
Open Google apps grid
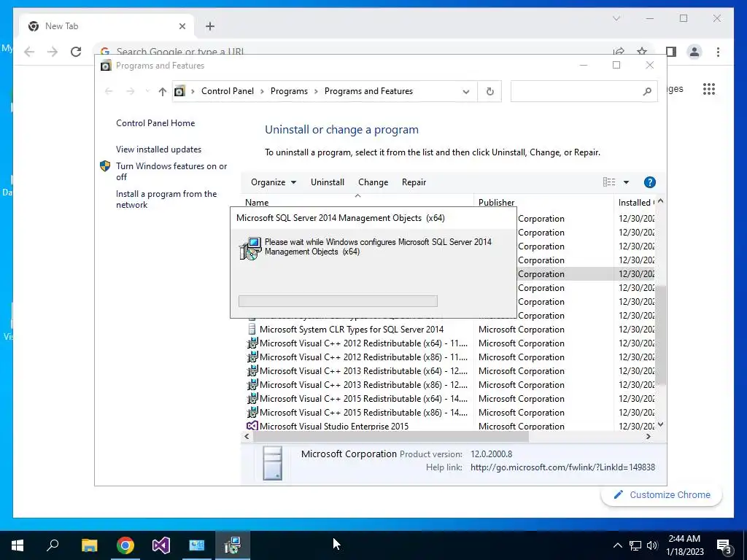[x=709, y=89]
